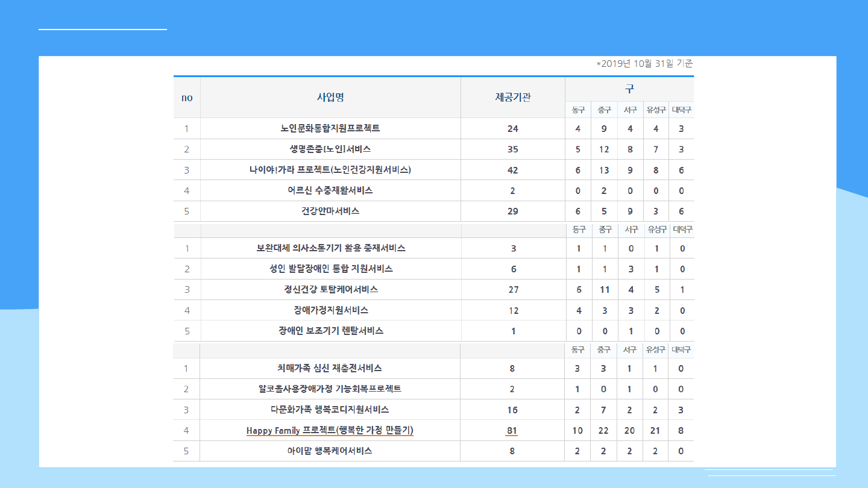Click the underlined value 81

tap(512, 430)
